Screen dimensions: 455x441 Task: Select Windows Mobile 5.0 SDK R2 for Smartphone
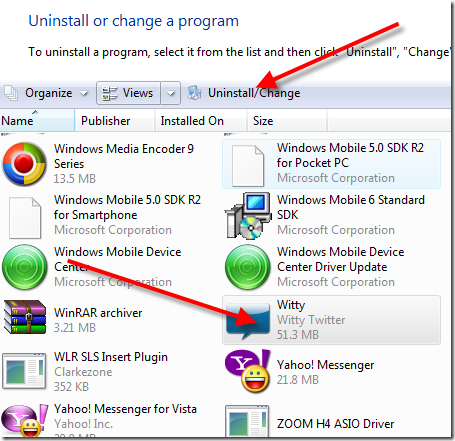105,215
